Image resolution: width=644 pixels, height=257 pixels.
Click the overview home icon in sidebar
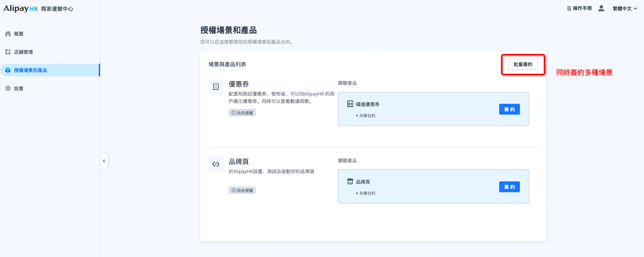[x=8, y=34]
